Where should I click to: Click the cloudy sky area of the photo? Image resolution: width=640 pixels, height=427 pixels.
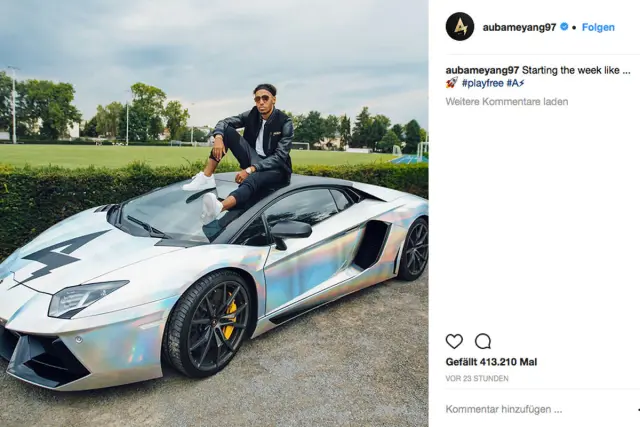[212, 41]
